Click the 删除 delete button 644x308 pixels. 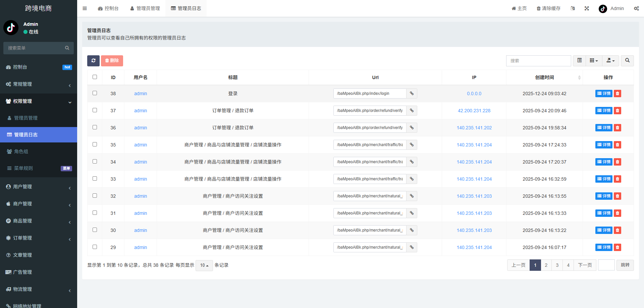(x=112, y=61)
